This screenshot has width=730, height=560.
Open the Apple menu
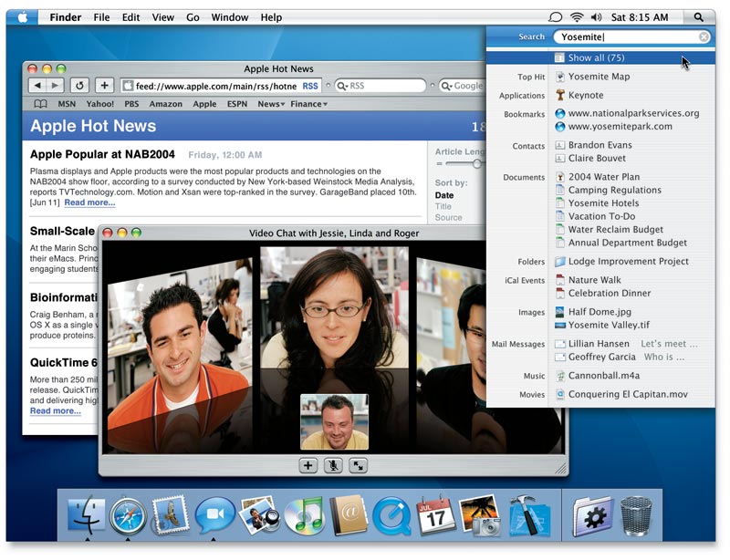23,17
